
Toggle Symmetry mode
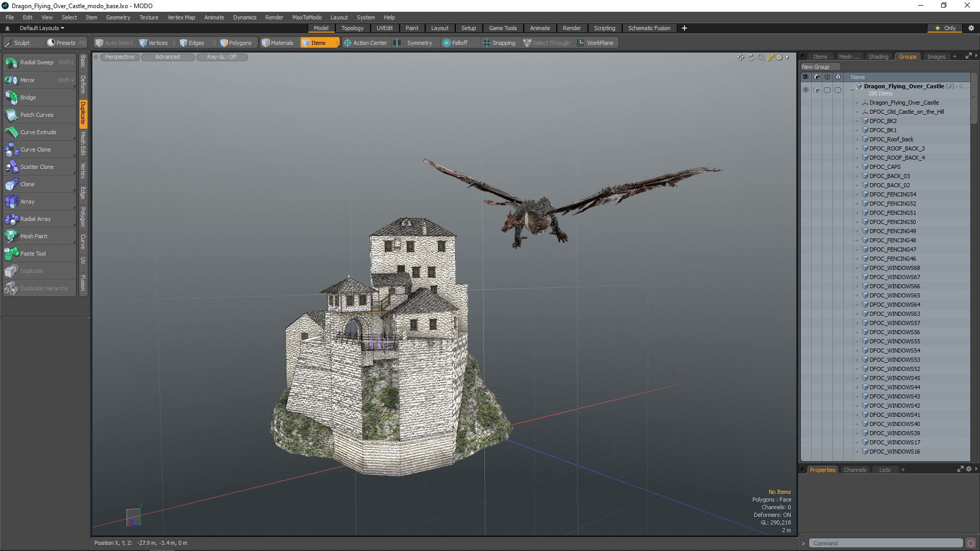pos(419,43)
